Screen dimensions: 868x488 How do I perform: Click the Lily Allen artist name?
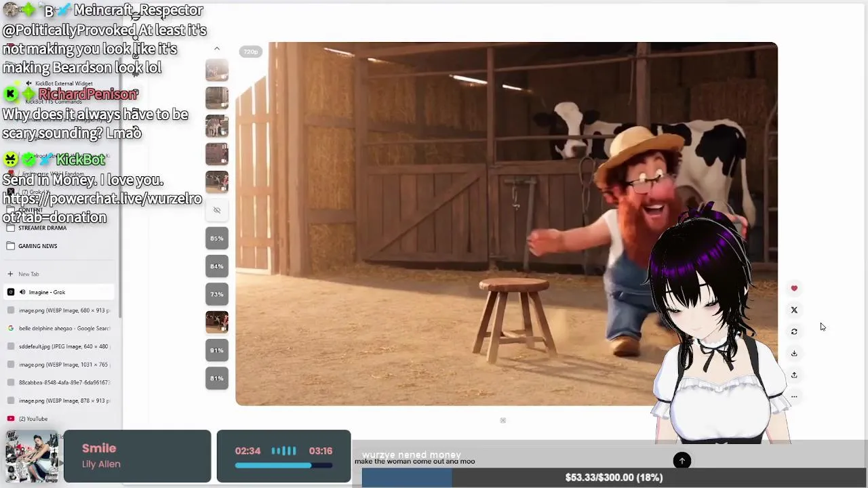tap(101, 464)
